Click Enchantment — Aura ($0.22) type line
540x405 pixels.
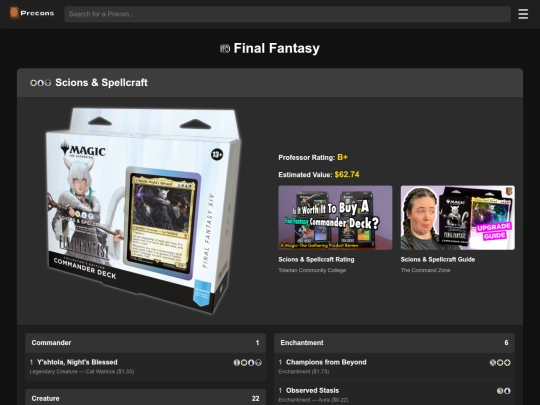313,400
